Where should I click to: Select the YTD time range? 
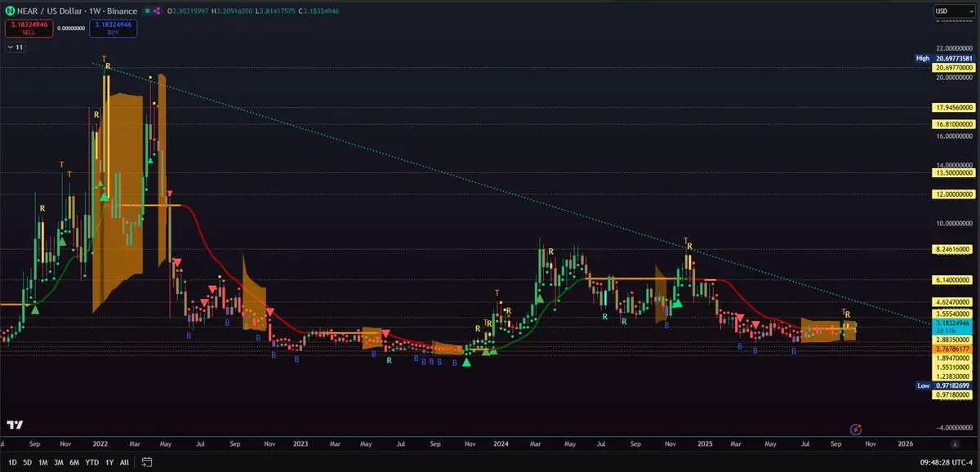(x=91, y=461)
